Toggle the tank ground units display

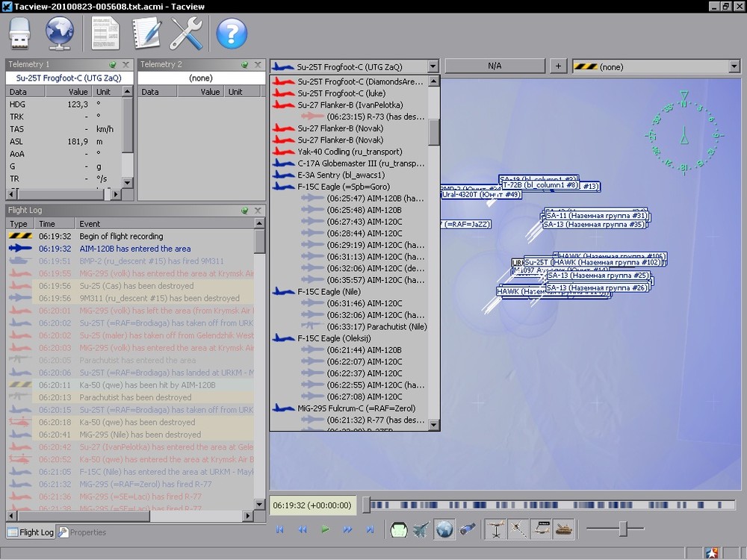point(563,529)
